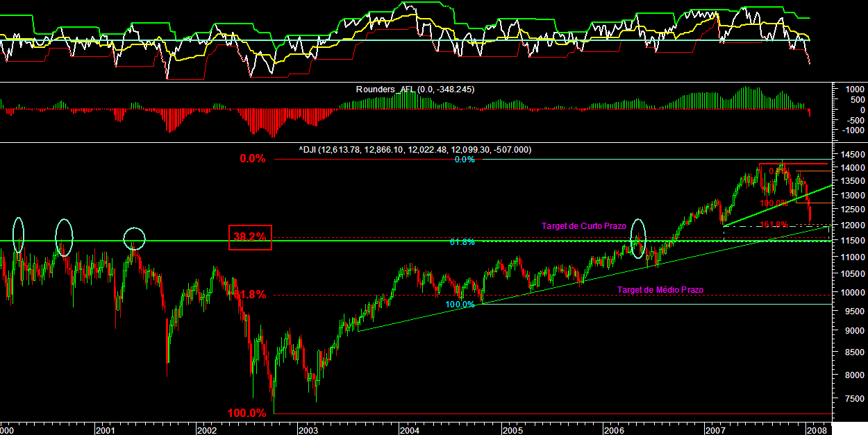Click the -500 value on indicator axis
The width and height of the screenshot is (868, 435).
855,120
